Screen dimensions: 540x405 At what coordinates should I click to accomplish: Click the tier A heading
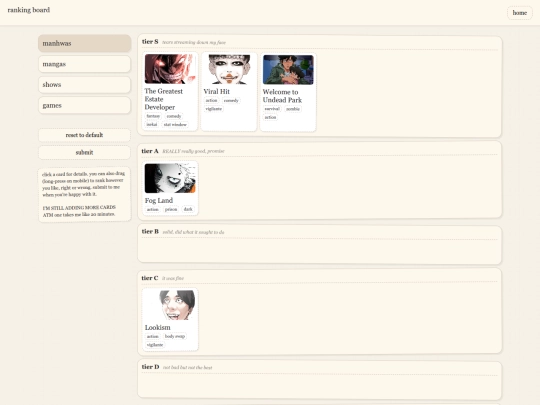tap(150, 151)
